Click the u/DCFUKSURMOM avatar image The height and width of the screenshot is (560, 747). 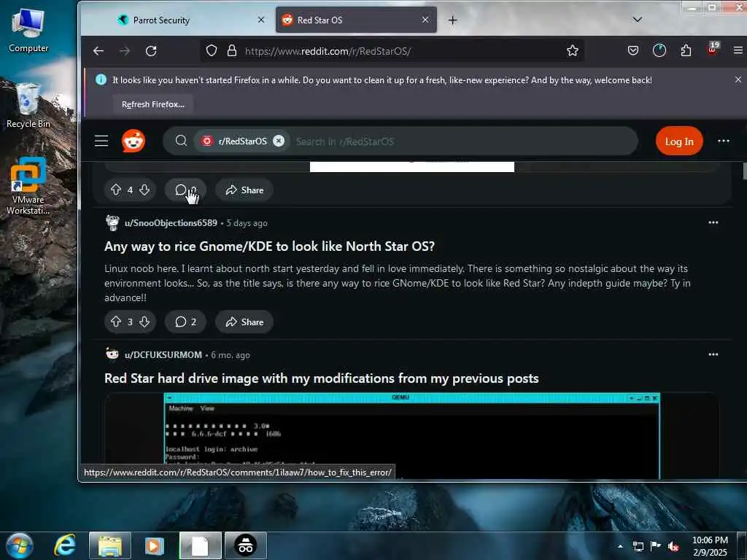[112, 354]
